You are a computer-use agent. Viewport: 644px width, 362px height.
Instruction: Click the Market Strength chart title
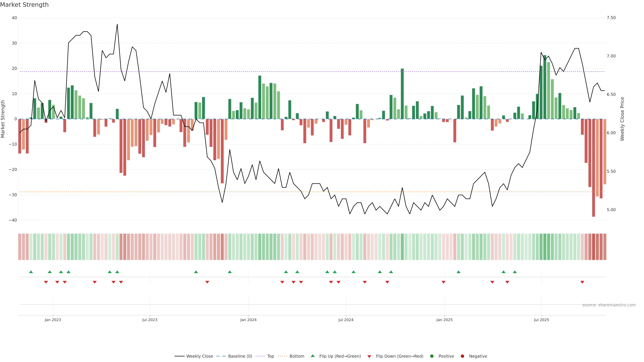[x=24, y=5]
